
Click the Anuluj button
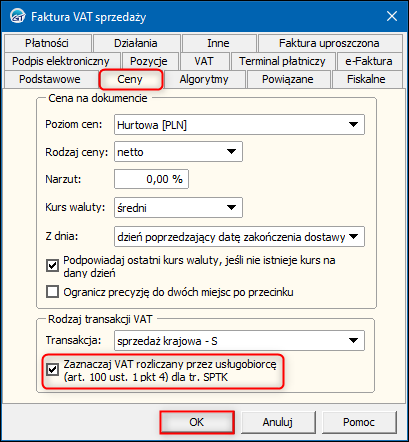click(x=278, y=422)
